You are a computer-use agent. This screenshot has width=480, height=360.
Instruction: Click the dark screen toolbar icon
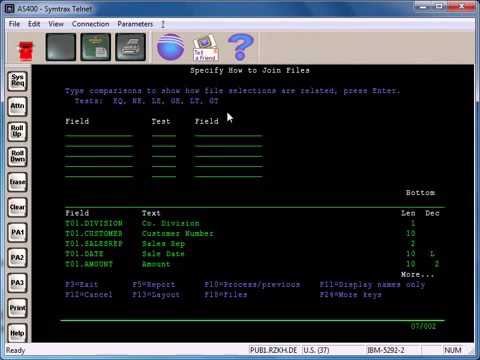pos(61,47)
